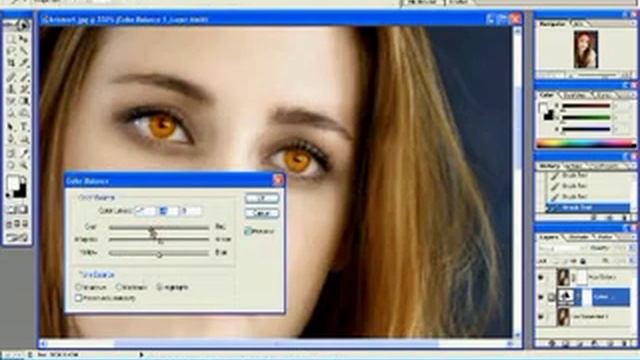Viewport: 640px width, 360px height.
Task: Open the Navigator tab
Action: (552, 24)
